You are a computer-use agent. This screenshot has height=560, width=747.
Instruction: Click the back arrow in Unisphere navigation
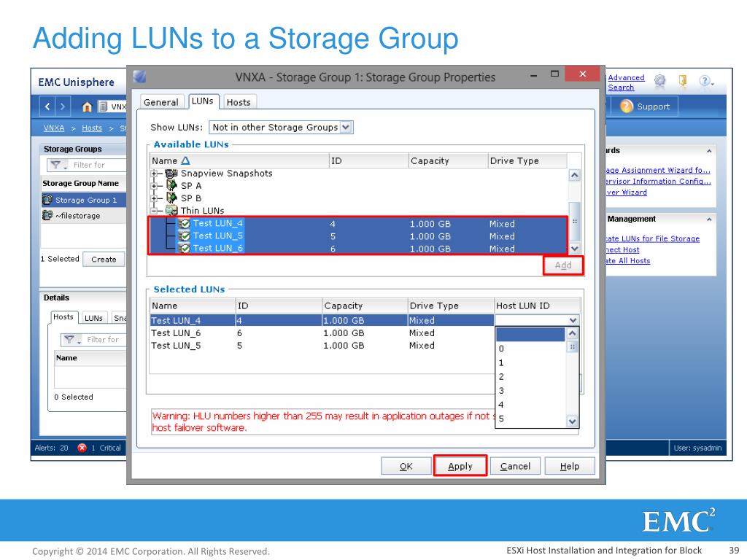(x=47, y=106)
